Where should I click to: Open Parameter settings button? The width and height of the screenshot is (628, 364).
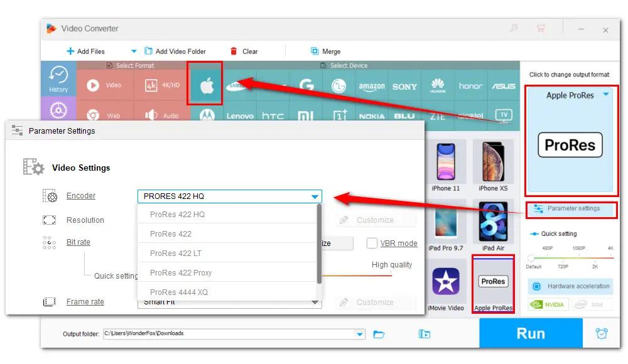tap(571, 208)
